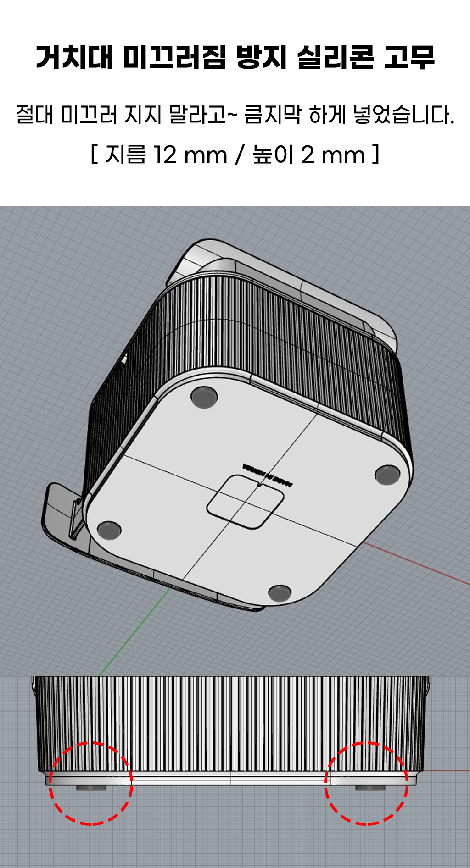Click the bottommost silicone pad on base
This screenshot has height=868, width=470.
point(280,593)
